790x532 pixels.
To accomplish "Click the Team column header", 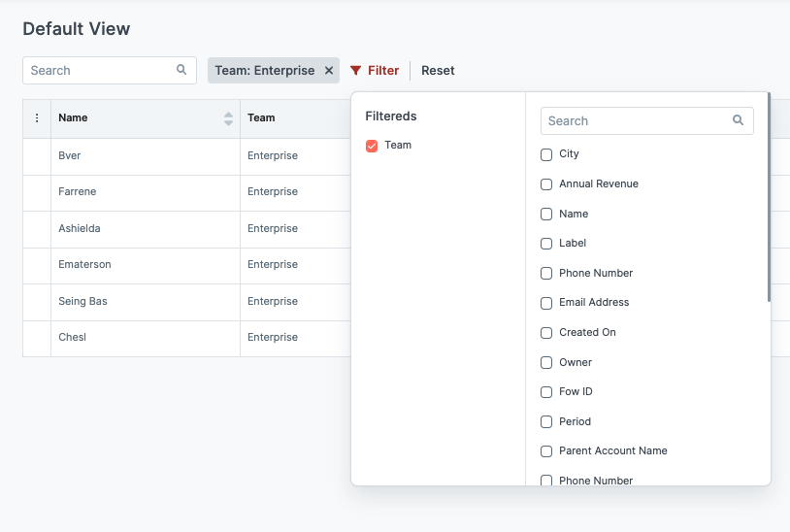I will (261, 117).
